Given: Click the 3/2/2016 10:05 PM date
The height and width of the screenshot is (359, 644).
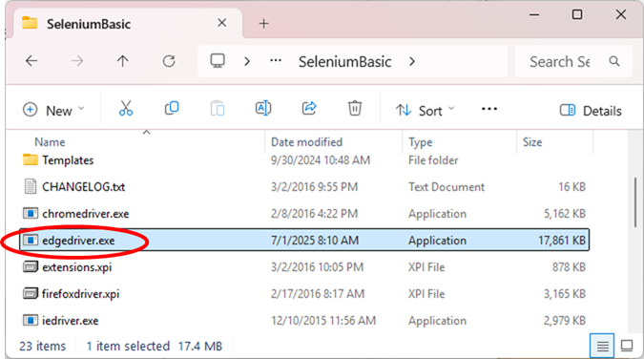Looking at the screenshot, I should tap(317, 267).
